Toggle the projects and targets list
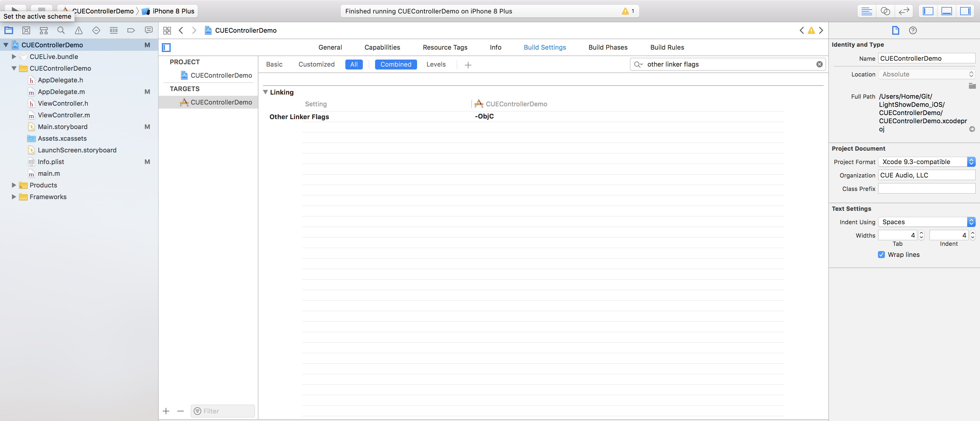This screenshot has height=421, width=980. [x=166, y=48]
